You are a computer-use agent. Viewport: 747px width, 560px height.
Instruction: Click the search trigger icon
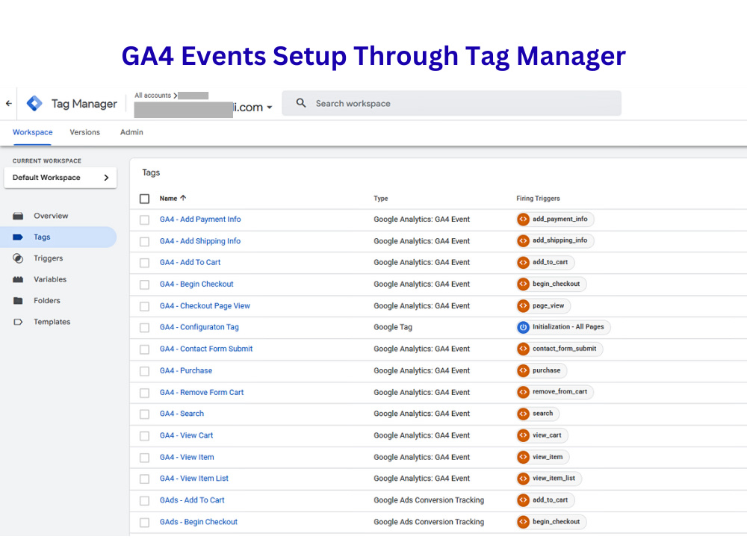[523, 414]
